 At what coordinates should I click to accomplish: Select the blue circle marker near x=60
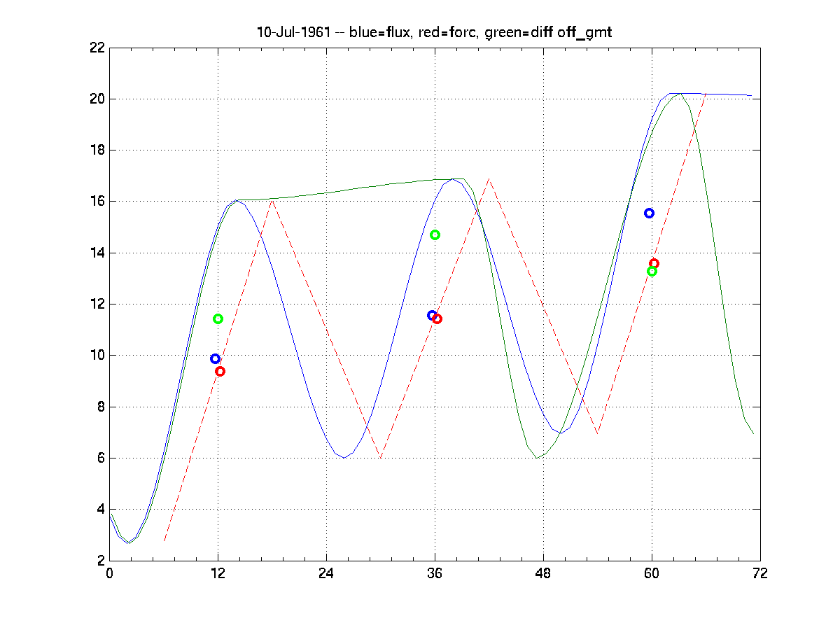click(x=649, y=213)
